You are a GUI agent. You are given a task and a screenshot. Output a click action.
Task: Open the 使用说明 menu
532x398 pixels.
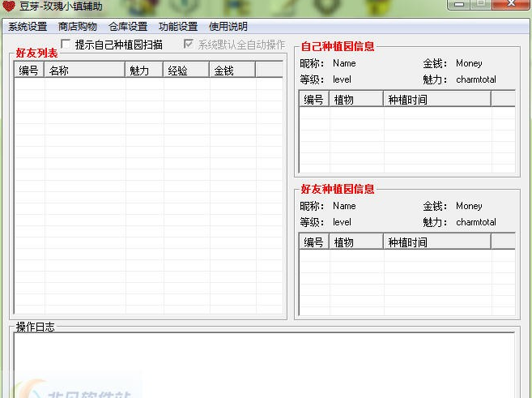(x=228, y=27)
